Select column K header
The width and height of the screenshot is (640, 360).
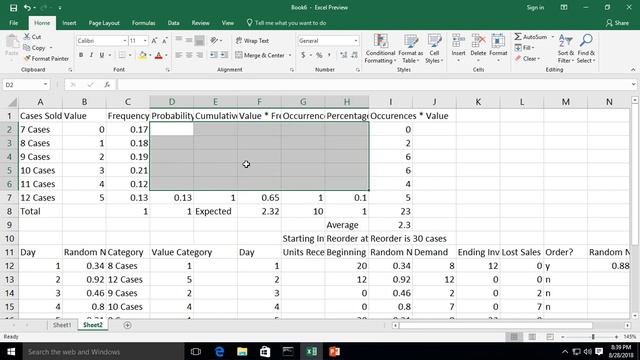[478, 102]
